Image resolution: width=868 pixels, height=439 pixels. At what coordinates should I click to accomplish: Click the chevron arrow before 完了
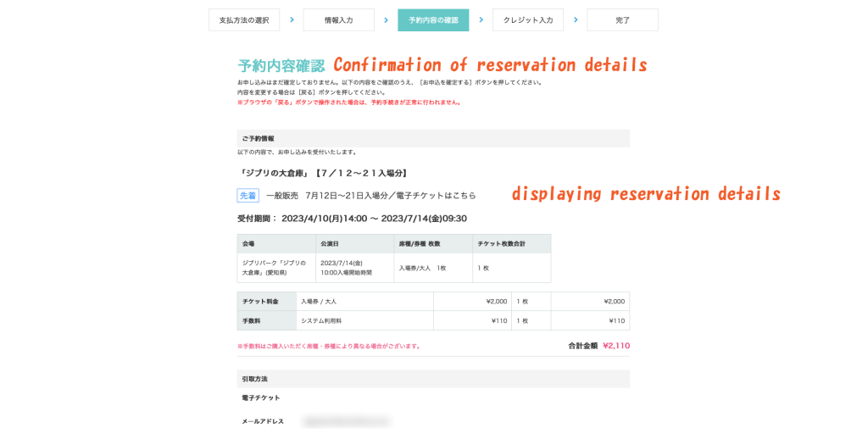click(575, 19)
